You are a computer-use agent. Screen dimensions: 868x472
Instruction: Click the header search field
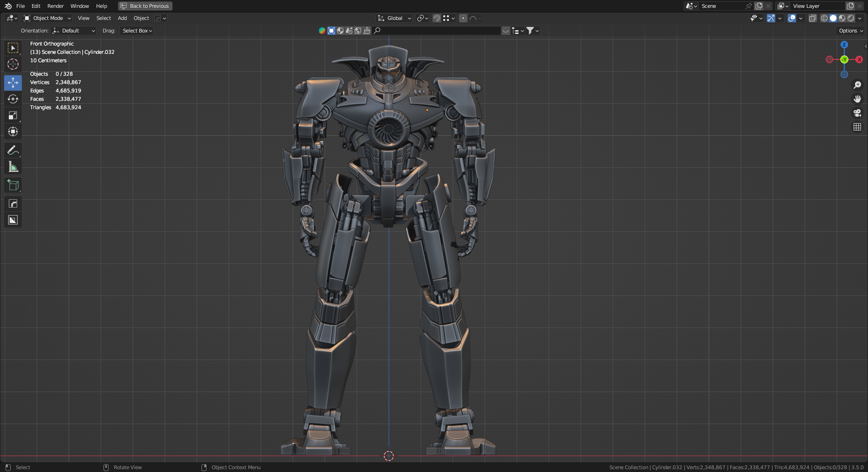click(437, 31)
